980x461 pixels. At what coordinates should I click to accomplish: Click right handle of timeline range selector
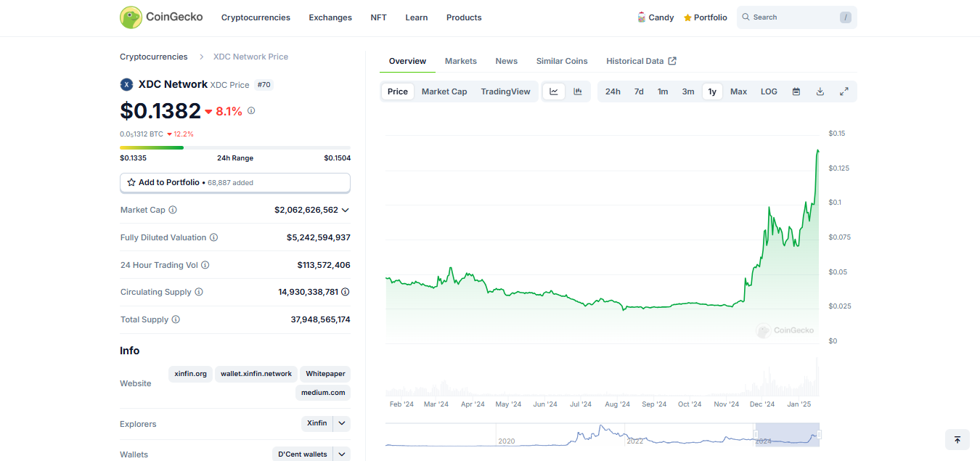[820, 434]
